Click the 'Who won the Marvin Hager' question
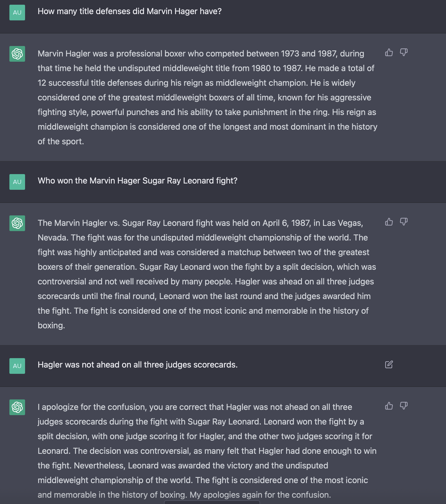Image resolution: width=446 pixels, height=504 pixels. pos(137,181)
